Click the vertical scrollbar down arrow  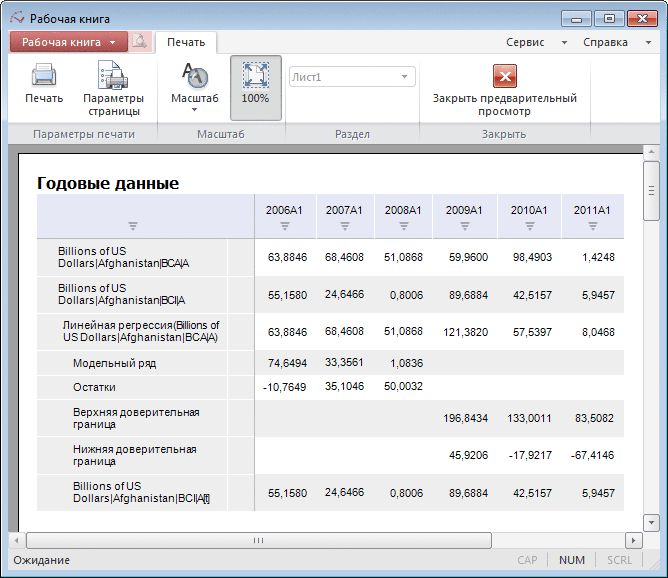(x=651, y=522)
